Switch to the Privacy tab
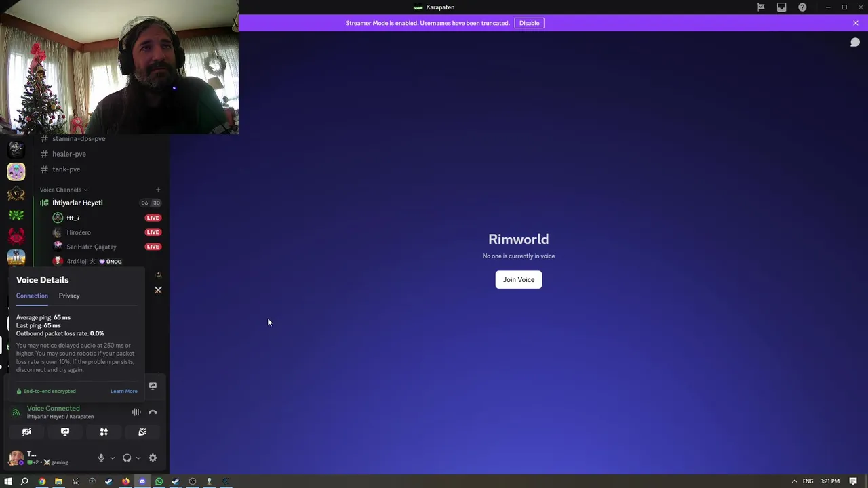 [x=69, y=296]
